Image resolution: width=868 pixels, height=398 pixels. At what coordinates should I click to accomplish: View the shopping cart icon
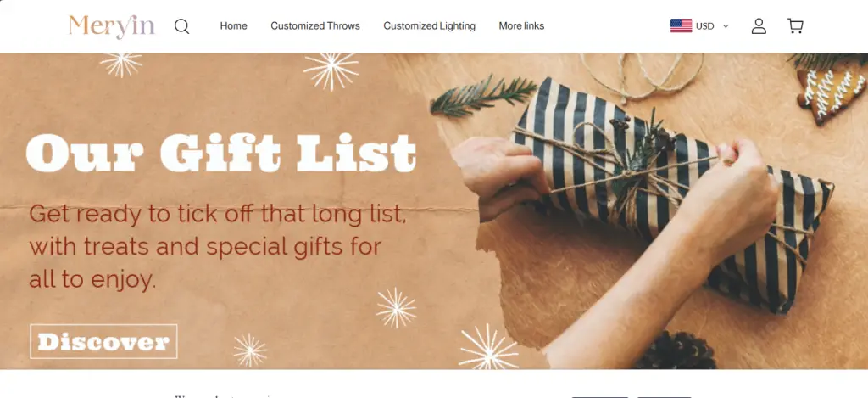[795, 26]
